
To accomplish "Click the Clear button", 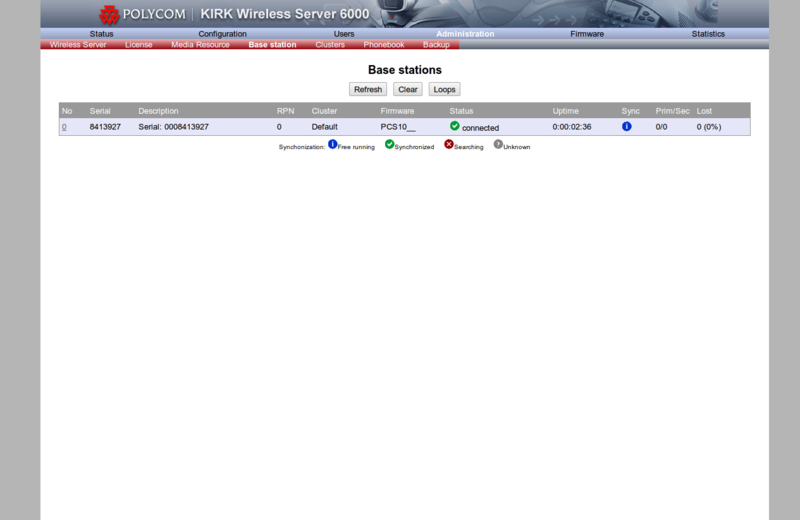I will pos(408,89).
